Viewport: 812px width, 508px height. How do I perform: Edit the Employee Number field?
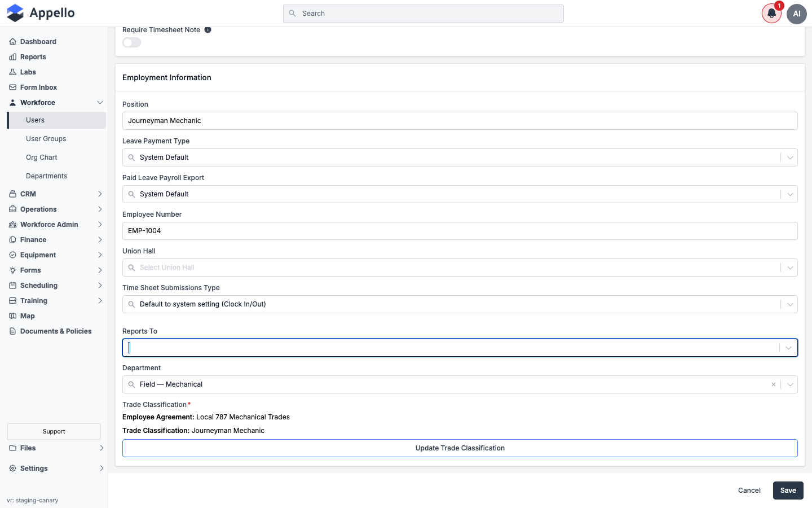(460, 231)
